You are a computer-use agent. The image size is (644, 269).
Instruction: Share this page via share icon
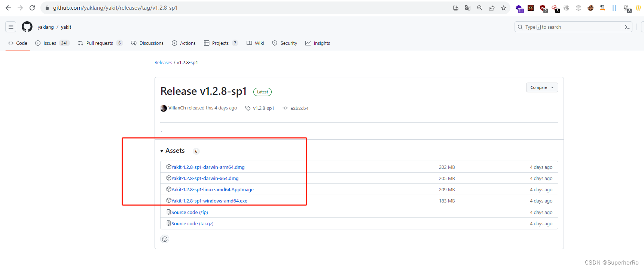coord(492,8)
